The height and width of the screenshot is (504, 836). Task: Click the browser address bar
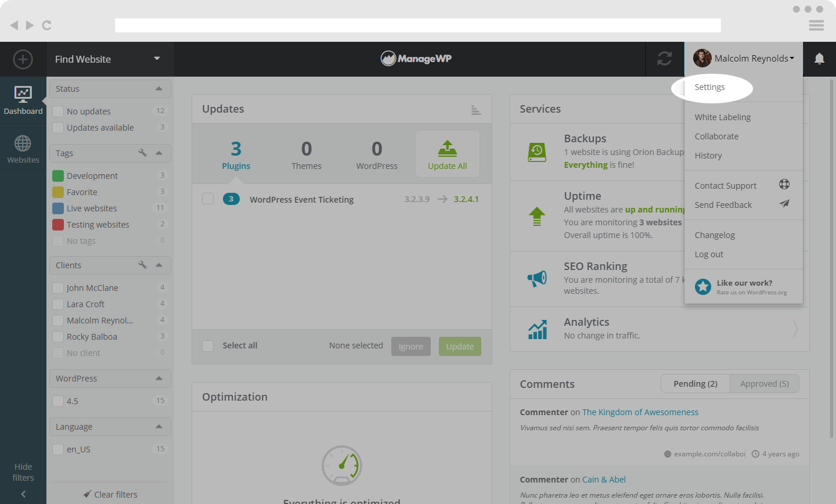tap(418, 25)
